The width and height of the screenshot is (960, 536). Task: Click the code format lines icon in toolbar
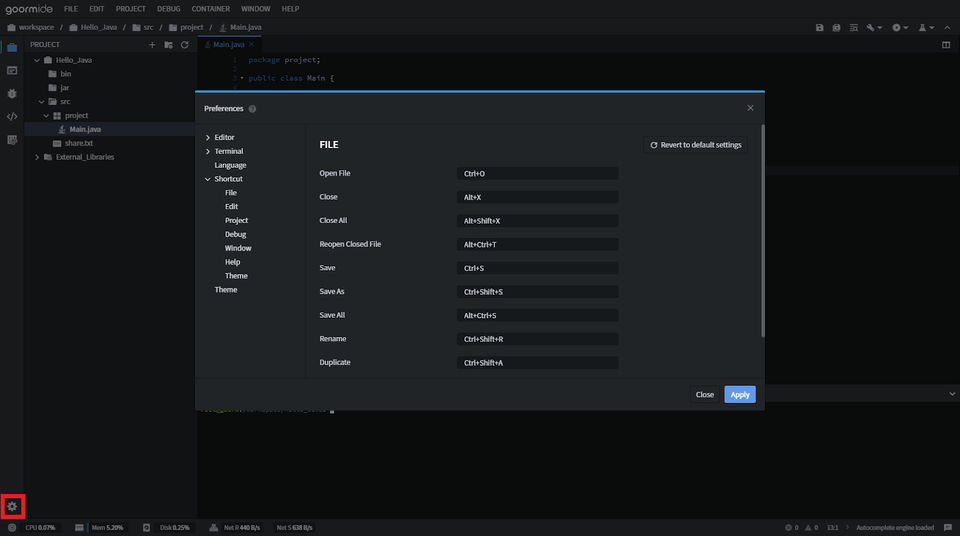click(x=853, y=28)
